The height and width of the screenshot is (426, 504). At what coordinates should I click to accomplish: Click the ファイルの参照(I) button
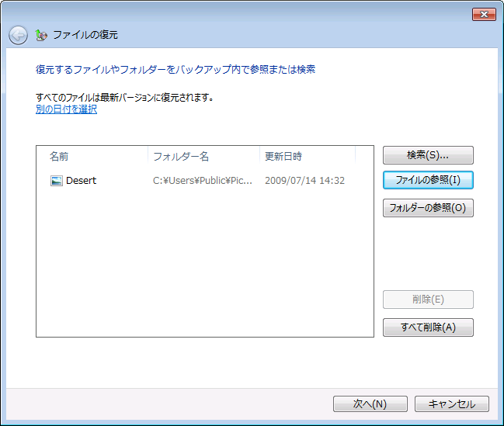pos(428,180)
